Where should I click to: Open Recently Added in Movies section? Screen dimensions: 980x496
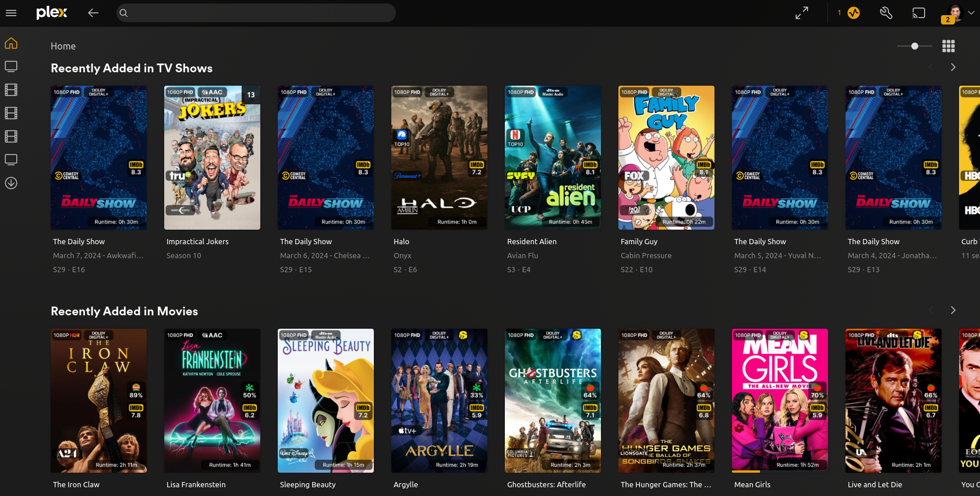point(124,311)
